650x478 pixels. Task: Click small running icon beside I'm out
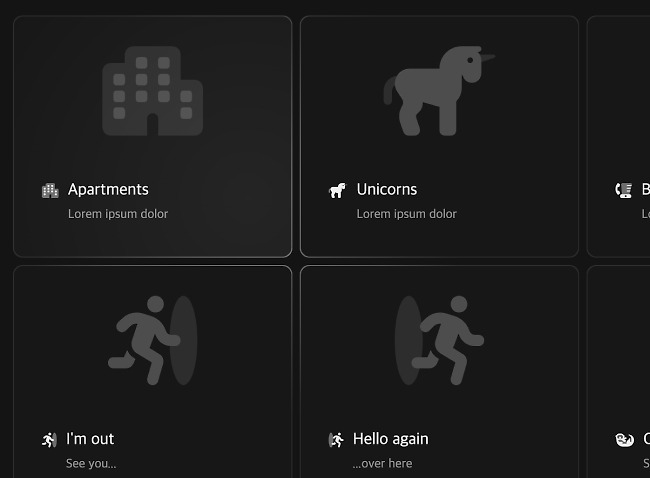[x=49, y=440]
